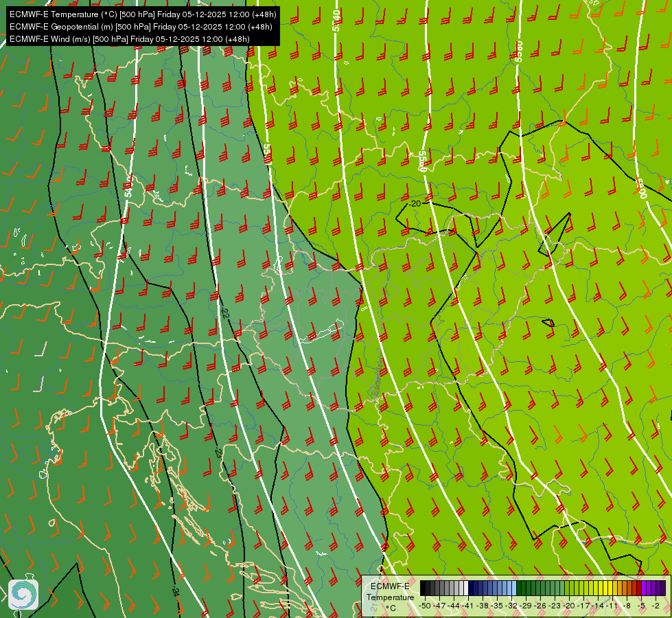The width and height of the screenshot is (672, 618).
Task: Click the -50 legend scale label
Action: click(425, 606)
